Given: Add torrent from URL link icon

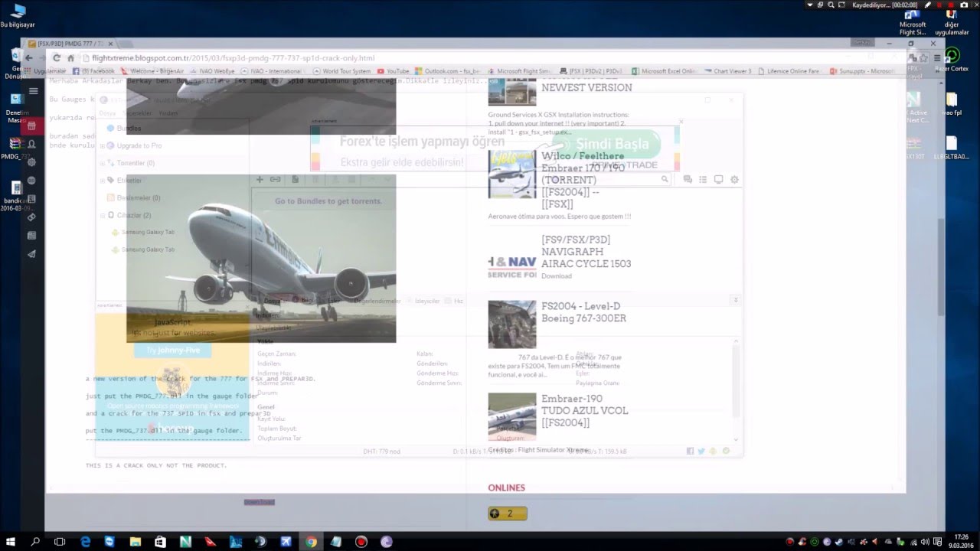Looking at the screenshot, I should [x=276, y=179].
